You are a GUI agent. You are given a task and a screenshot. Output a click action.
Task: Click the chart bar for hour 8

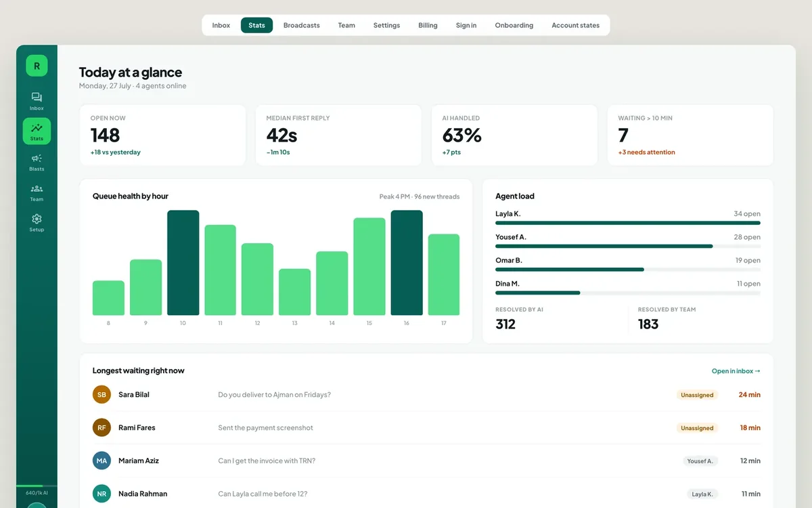[108, 298]
